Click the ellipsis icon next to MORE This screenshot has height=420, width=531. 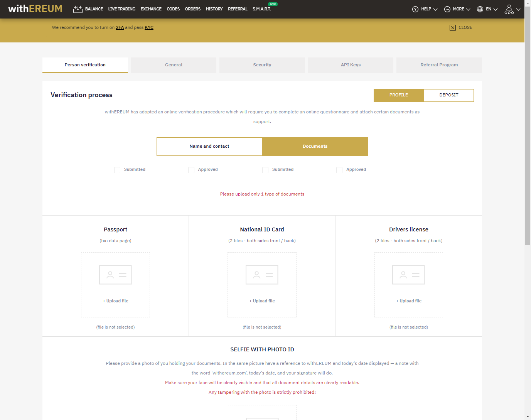click(447, 9)
